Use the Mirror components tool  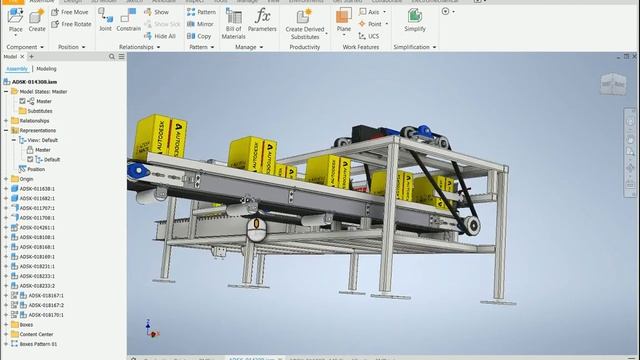coord(200,24)
